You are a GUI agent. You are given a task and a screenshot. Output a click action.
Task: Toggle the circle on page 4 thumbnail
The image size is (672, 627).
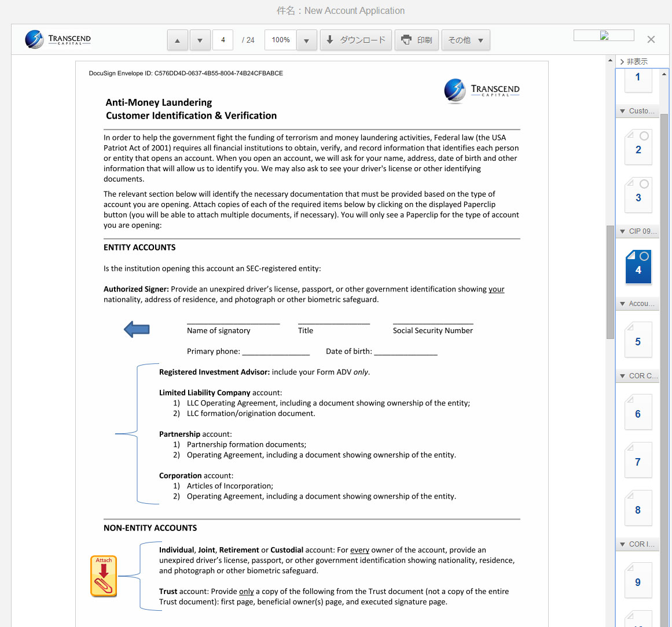coord(644,257)
